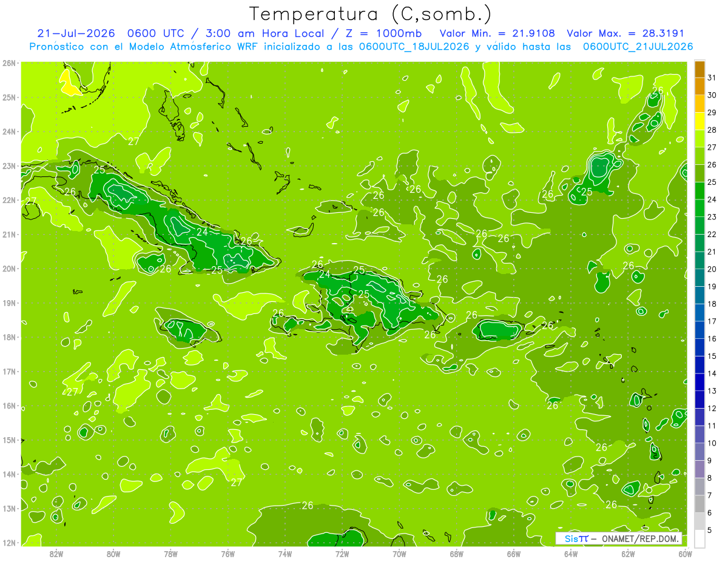Click the valid-until stamp '0600UTC_21JUL2026'
The image size is (728, 562).
point(638,47)
